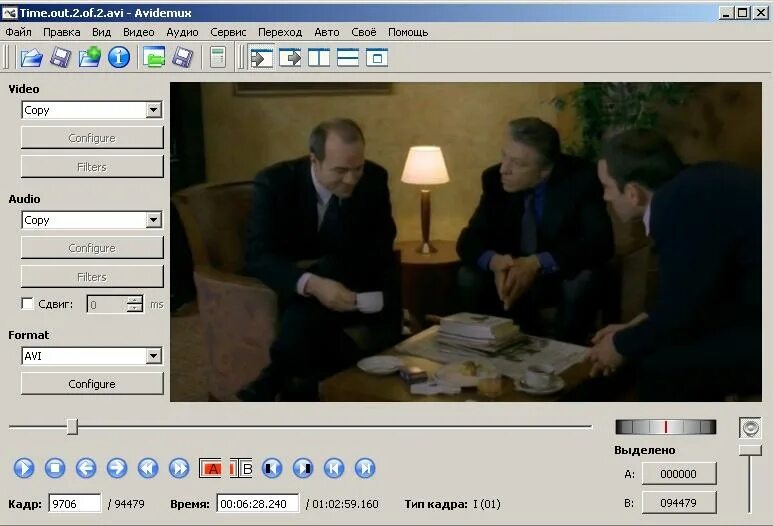
Task: Click marker A value 000000 button
Action: tap(679, 474)
